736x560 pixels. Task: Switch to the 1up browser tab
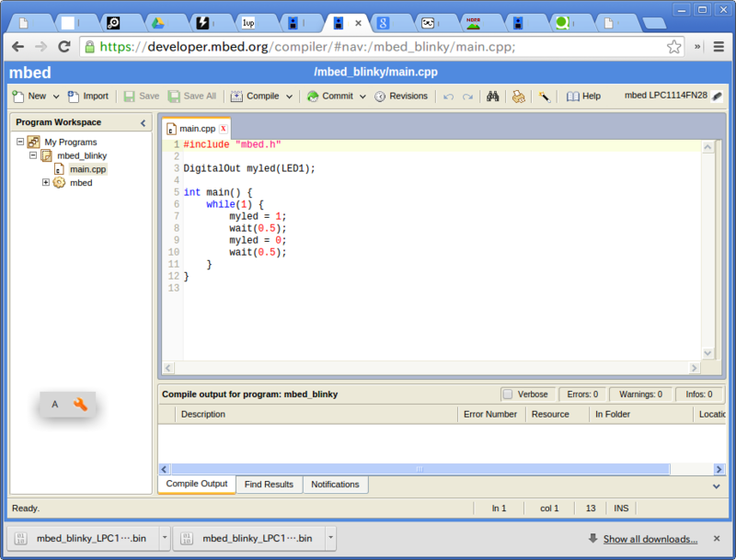point(248,22)
